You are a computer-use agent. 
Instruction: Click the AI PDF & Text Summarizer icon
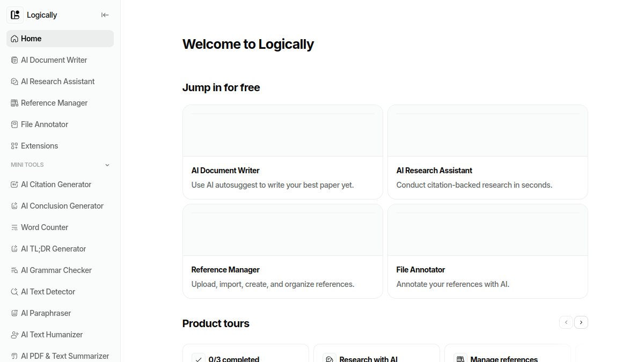(x=14, y=356)
